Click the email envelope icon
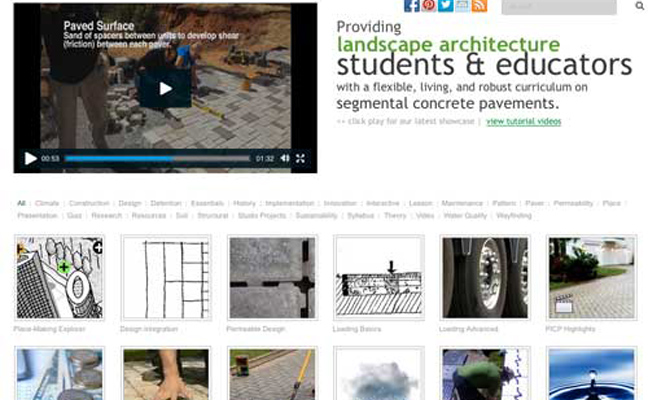The width and height of the screenshot is (648, 400). coord(462,5)
